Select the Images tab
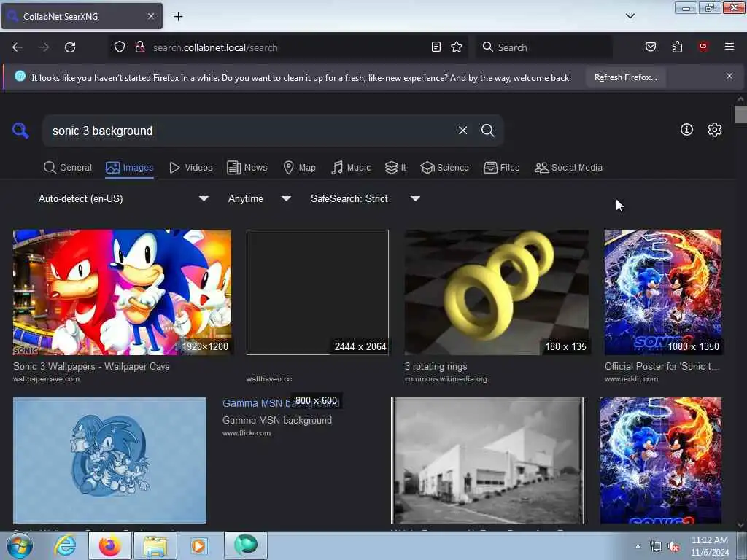 tap(130, 168)
